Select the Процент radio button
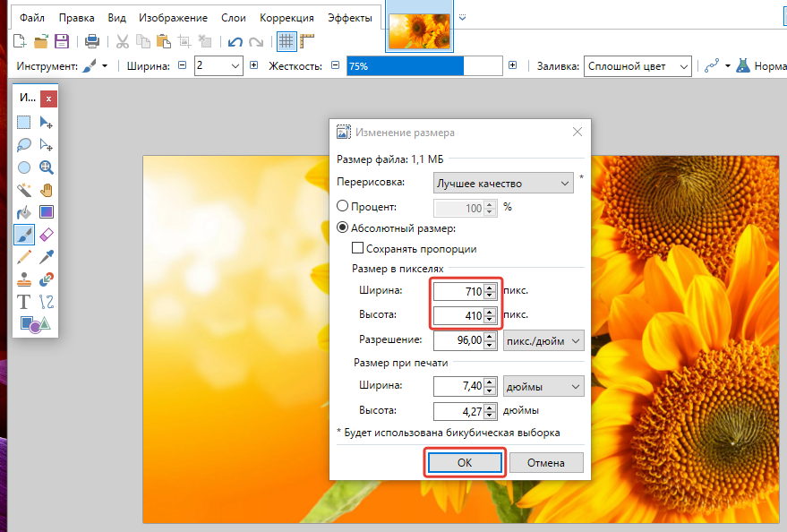Viewport: 787px width, 532px height. pos(342,206)
